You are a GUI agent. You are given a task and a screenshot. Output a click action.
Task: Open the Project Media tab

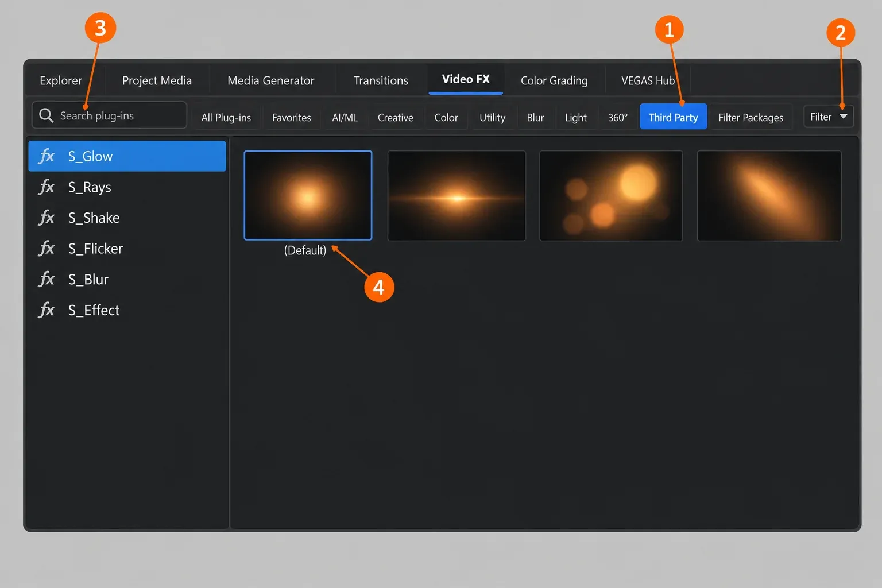[x=157, y=80]
